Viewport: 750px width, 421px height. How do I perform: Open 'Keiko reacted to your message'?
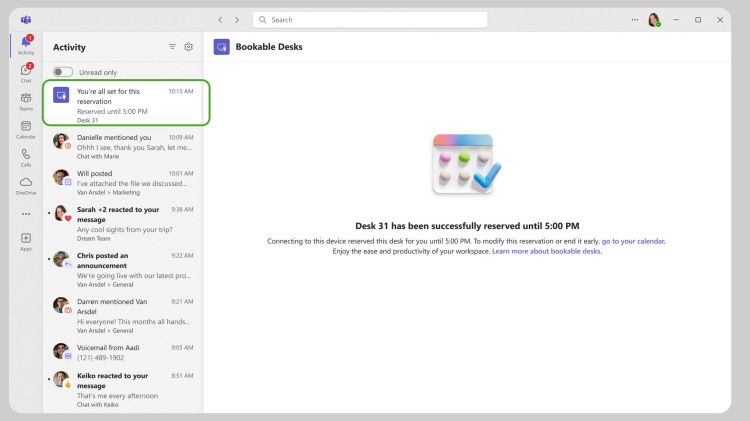tap(123, 389)
